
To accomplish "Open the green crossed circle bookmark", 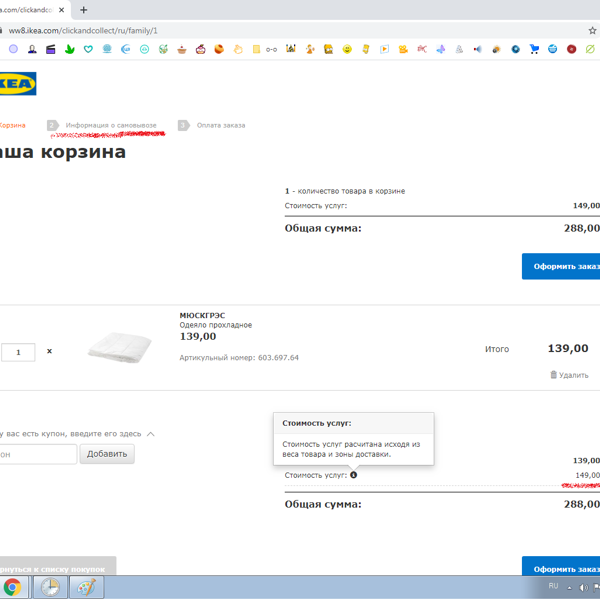I will click(590, 49).
